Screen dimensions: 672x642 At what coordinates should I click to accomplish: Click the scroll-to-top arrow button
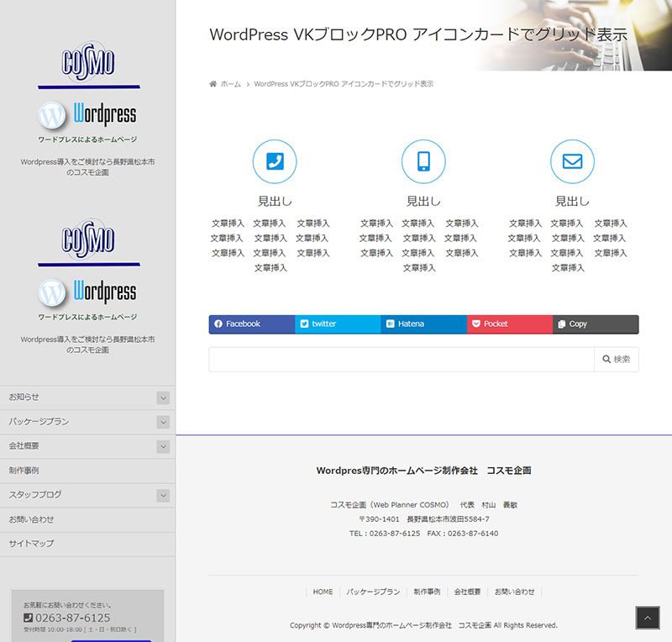click(x=647, y=618)
